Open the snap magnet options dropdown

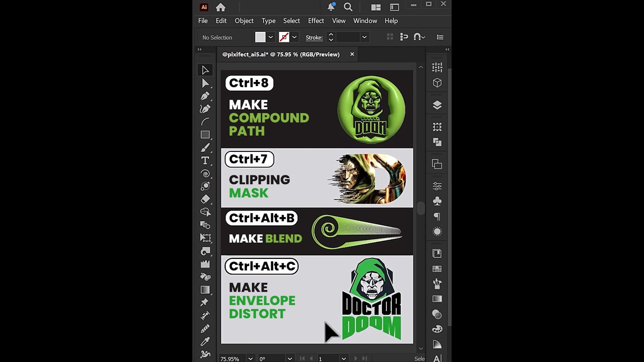click(423, 37)
